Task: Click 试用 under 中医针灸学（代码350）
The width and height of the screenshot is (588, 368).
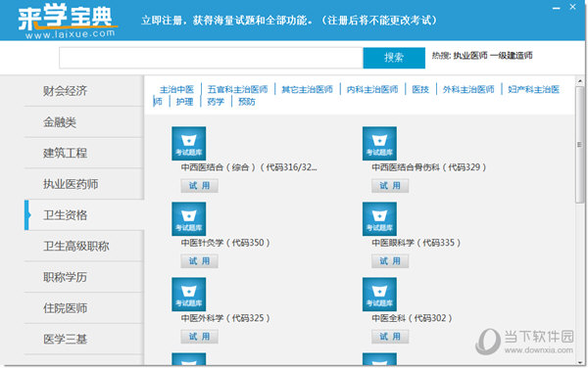Action: 199,261
